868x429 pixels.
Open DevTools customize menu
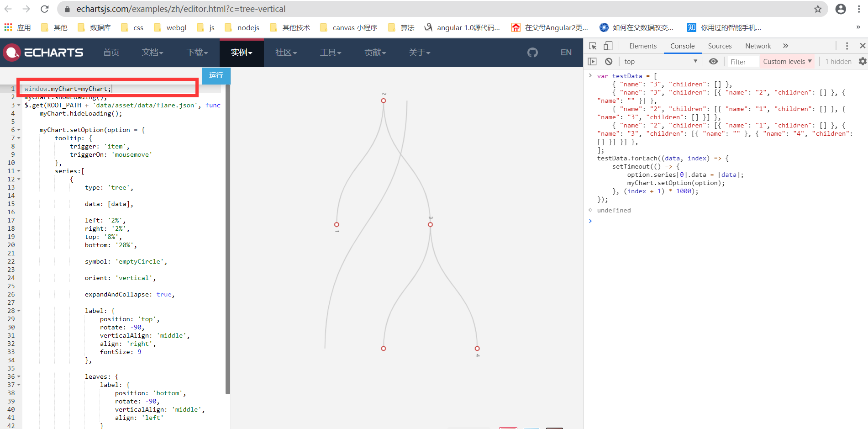847,46
